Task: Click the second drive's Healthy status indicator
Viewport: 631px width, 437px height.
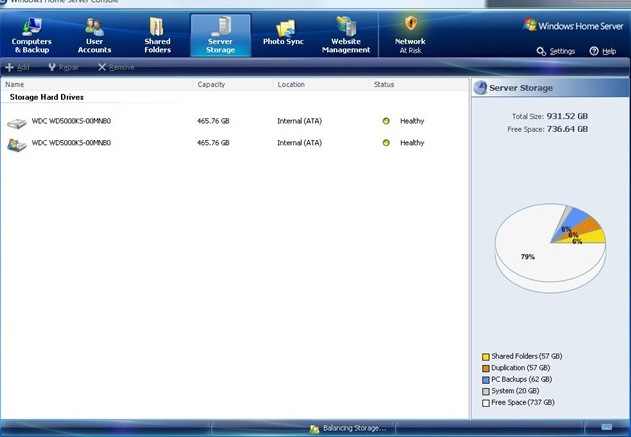Action: click(x=386, y=142)
